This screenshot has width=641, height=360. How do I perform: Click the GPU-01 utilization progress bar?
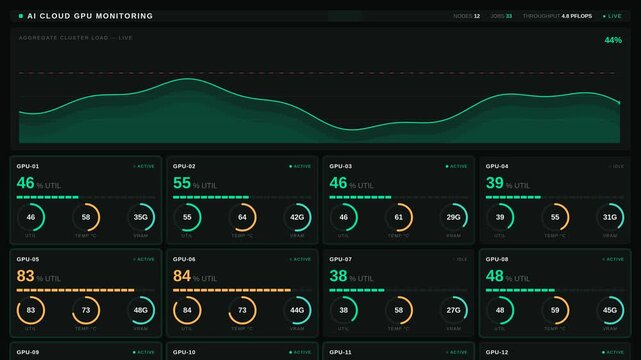[86, 197]
